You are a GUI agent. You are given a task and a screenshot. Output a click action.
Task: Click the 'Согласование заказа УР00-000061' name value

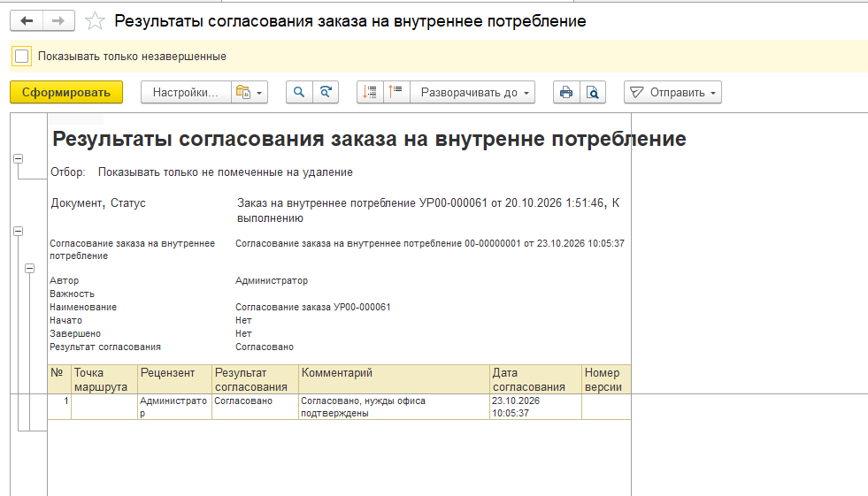pos(312,307)
